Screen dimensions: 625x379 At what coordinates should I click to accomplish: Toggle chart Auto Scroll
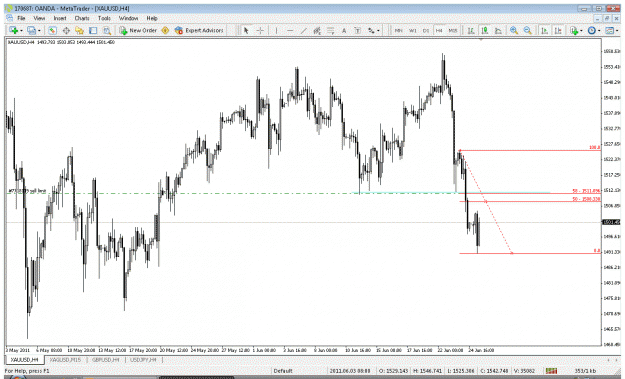(544, 30)
